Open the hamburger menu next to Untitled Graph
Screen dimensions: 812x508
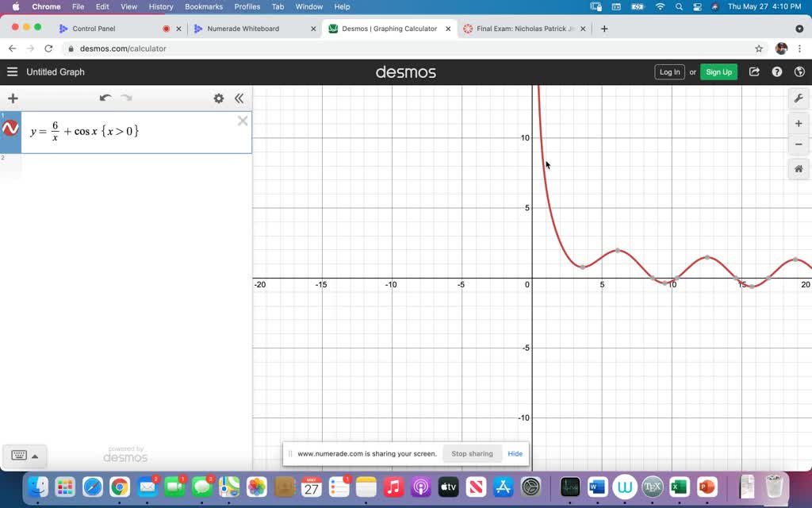[12, 71]
